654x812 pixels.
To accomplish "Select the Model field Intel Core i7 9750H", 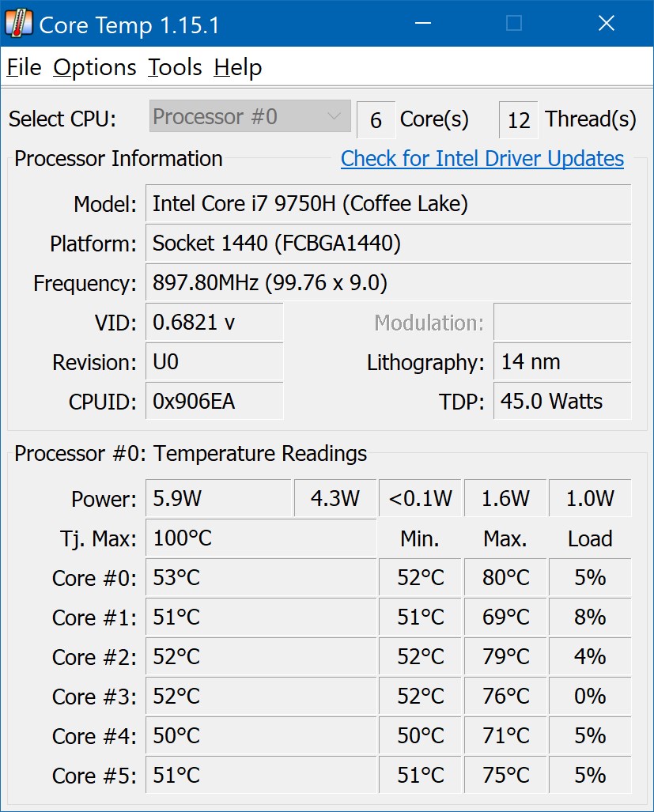I will pos(388,203).
